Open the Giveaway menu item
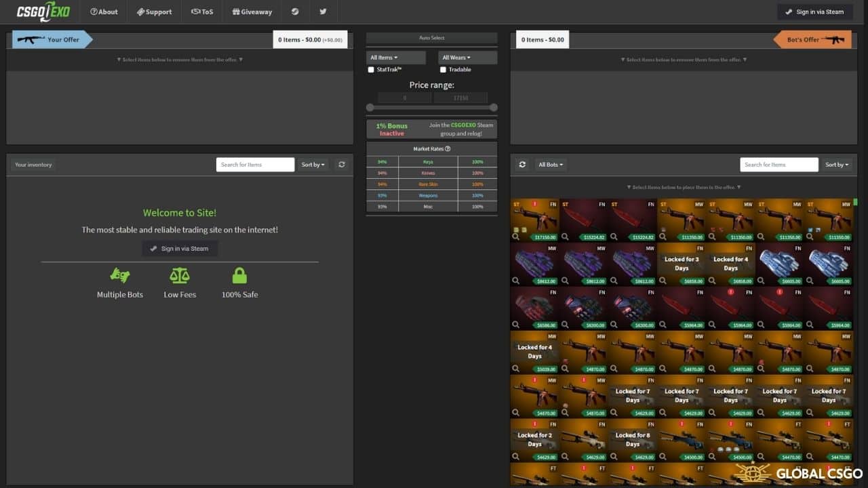This screenshot has height=488, width=868. [252, 12]
